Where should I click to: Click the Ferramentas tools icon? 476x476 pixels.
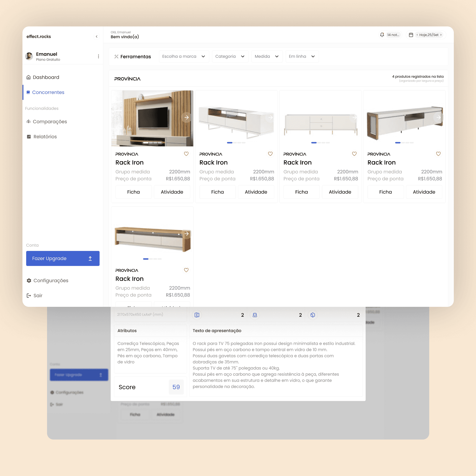coord(116,56)
